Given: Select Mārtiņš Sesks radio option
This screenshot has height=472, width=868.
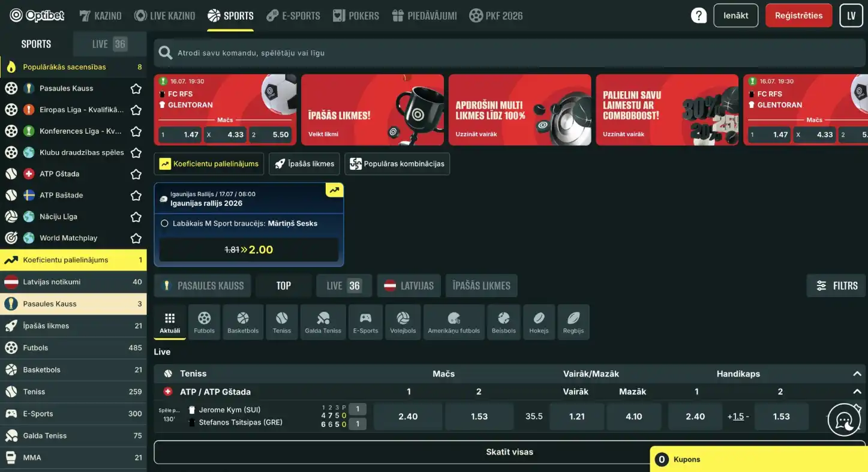Looking at the screenshot, I should pos(165,223).
